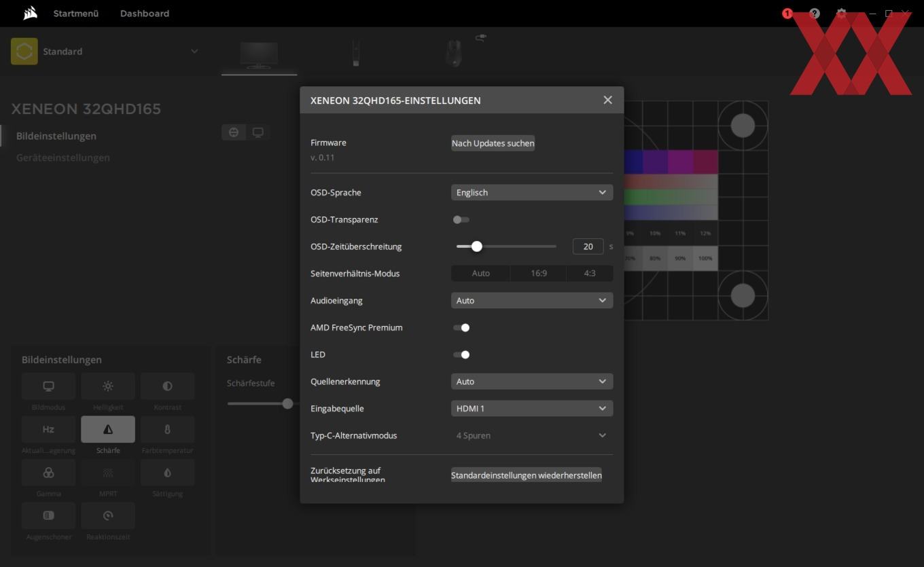The width and height of the screenshot is (924, 567).
Task: Open the Typ-C-Alternativmodus dropdown
Action: click(x=532, y=435)
